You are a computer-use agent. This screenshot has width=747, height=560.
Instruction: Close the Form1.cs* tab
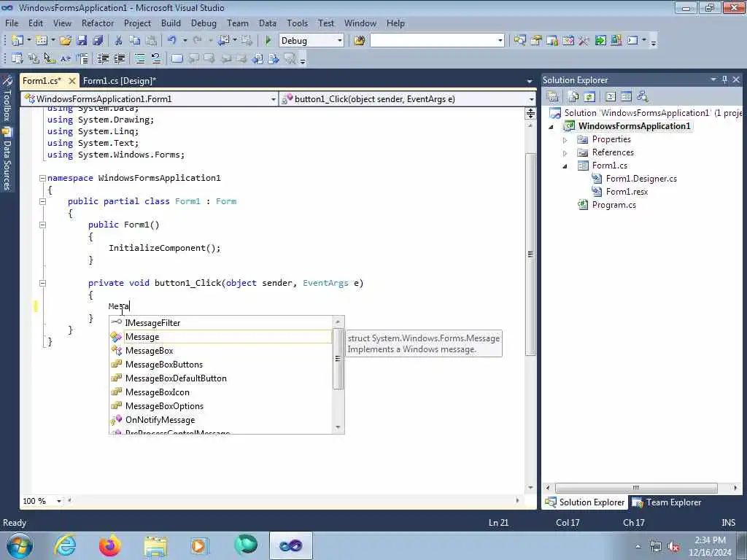pyautogui.click(x=72, y=80)
